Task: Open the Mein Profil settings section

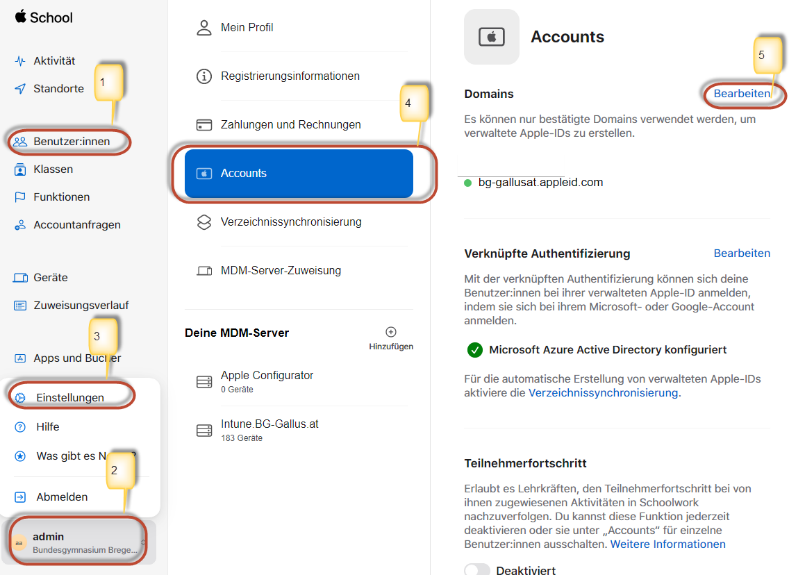Action: tap(246, 27)
